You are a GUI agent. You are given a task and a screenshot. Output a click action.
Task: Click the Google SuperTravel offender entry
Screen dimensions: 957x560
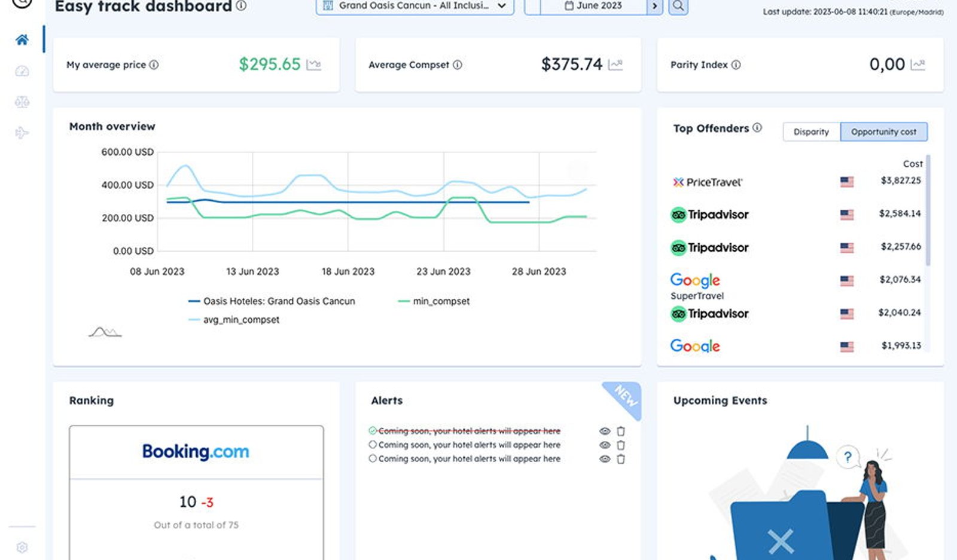pos(697,287)
